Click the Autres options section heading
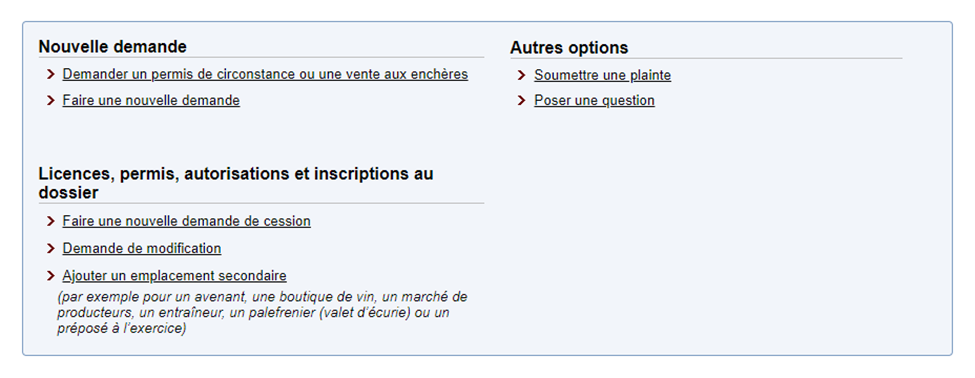Viewport: 975px width, 378px height. pos(570,47)
